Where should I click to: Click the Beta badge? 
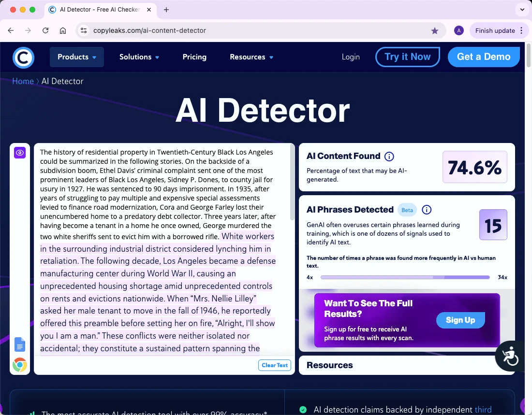click(407, 210)
